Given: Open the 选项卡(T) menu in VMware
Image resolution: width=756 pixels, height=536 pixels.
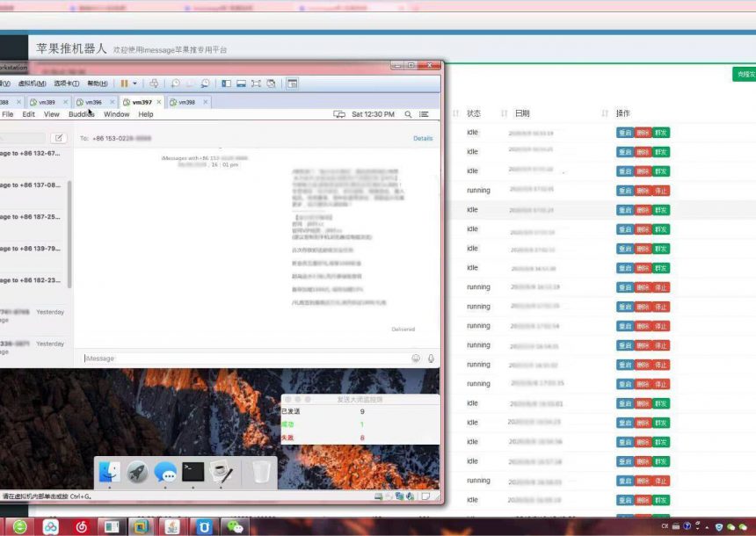Looking at the screenshot, I should [67, 83].
